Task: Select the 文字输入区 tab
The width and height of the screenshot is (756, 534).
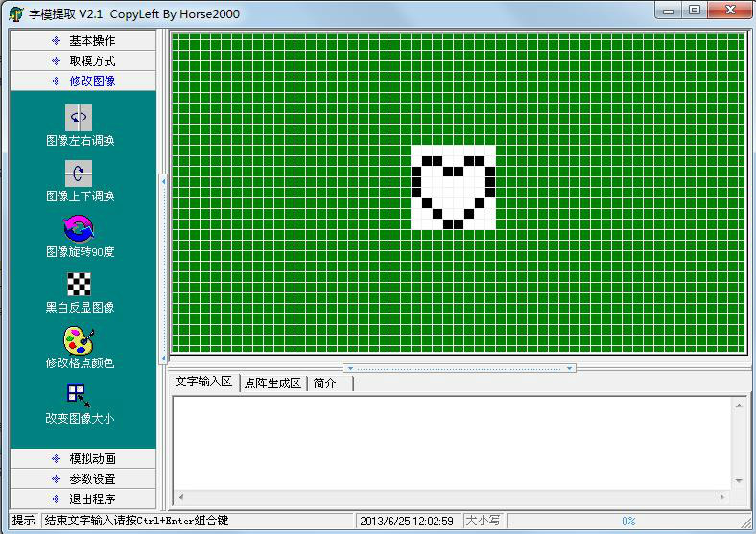Action: 203,382
